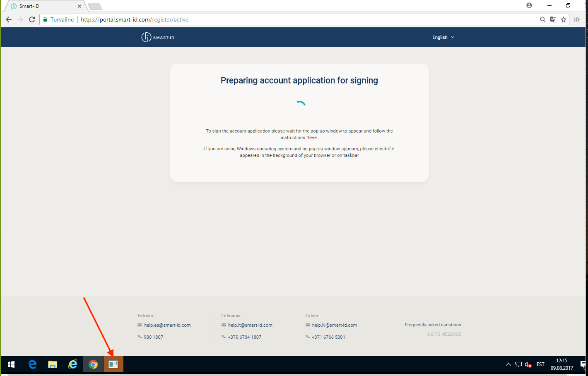Click the browser forward arrow
Screen dimensions: 588x376
(x=20, y=19)
